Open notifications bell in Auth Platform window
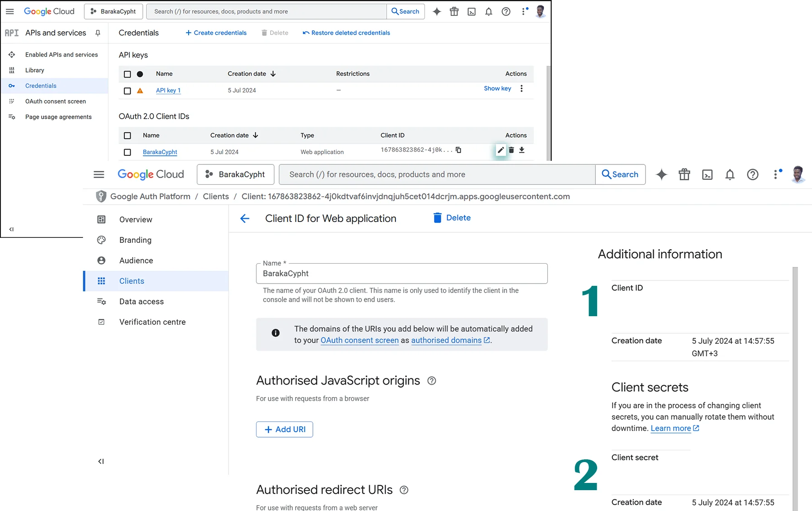The height and width of the screenshot is (511, 812). [x=729, y=174]
